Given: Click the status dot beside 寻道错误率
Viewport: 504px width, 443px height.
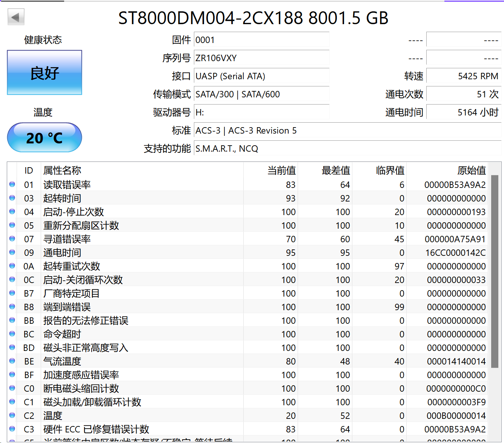Looking at the screenshot, I should point(12,239).
